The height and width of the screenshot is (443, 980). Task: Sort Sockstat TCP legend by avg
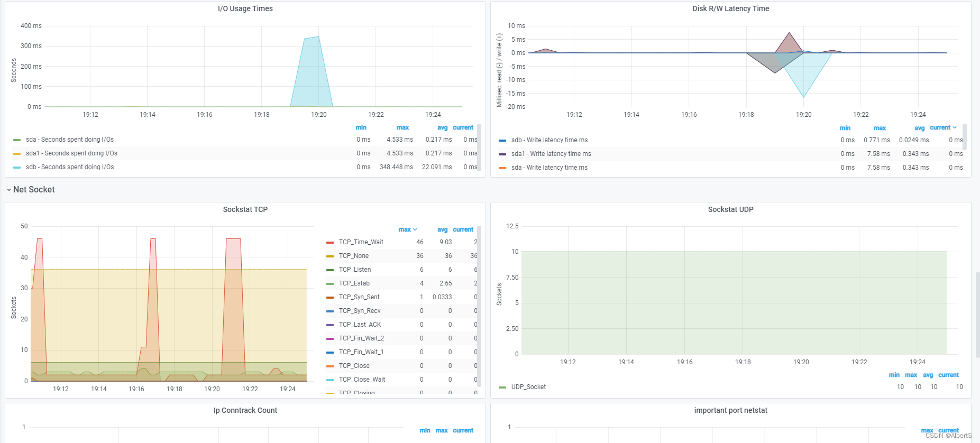click(x=443, y=229)
